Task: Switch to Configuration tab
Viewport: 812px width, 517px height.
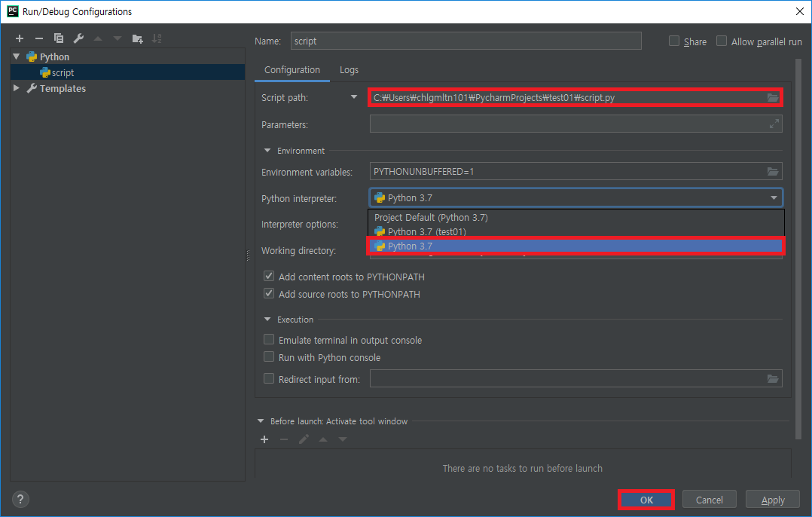Action: [292, 69]
